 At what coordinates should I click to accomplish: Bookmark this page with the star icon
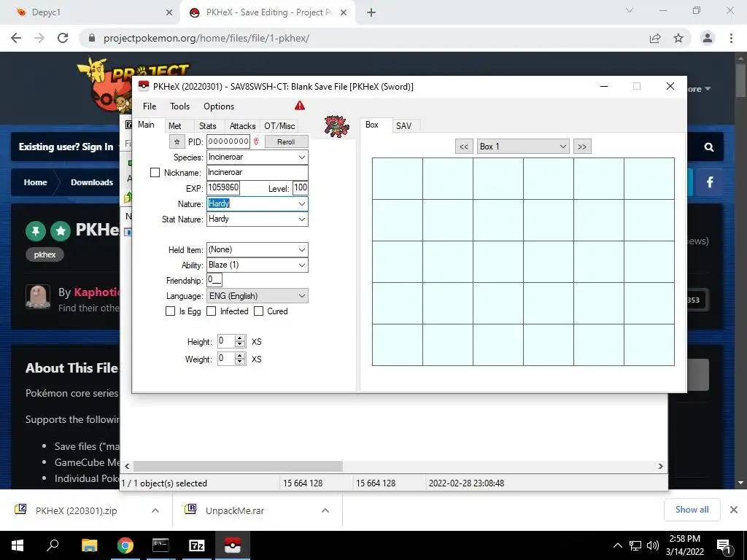(678, 38)
